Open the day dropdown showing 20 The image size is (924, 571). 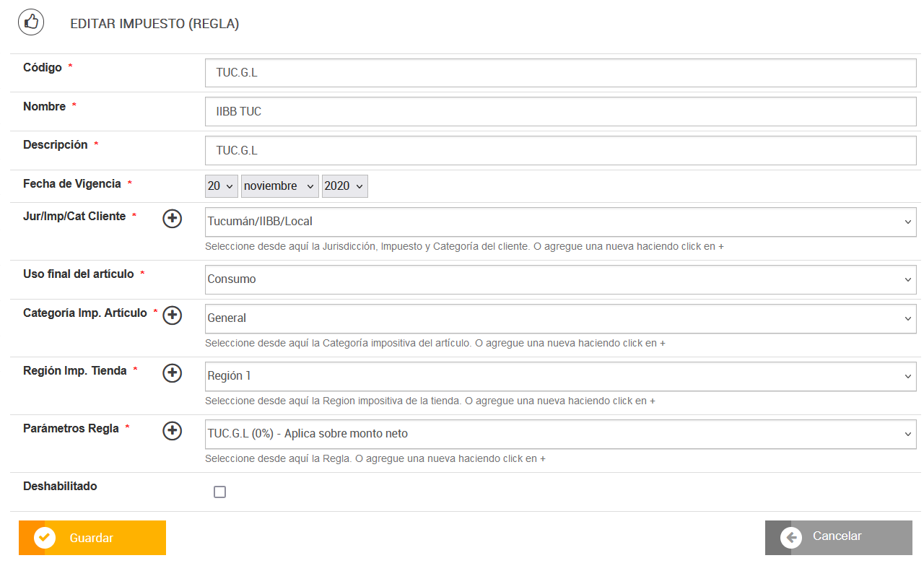(222, 186)
